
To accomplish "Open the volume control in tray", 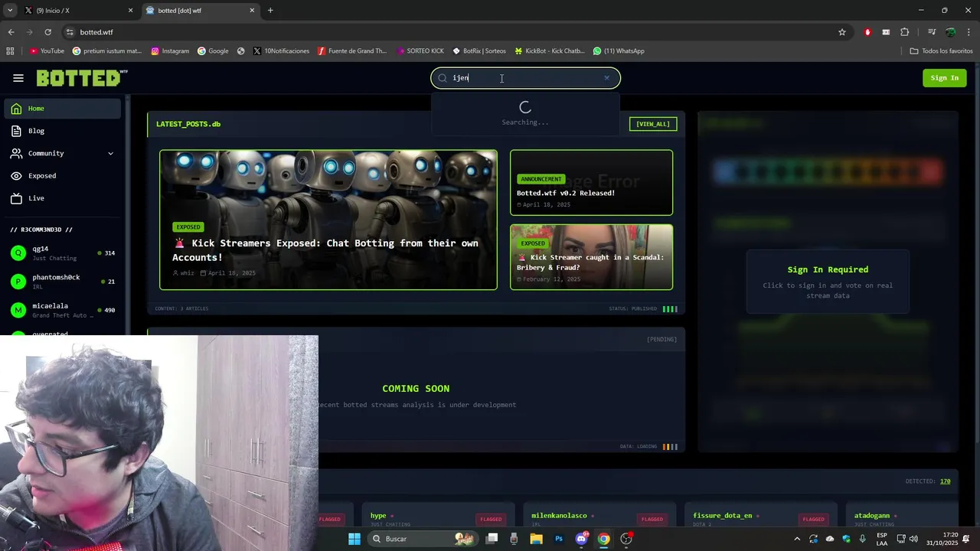I will click(913, 539).
